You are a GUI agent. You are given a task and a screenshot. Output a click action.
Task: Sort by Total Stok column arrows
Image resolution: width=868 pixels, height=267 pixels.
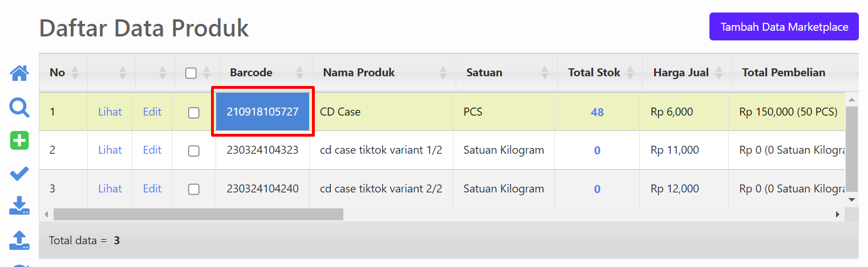pyautogui.click(x=630, y=72)
